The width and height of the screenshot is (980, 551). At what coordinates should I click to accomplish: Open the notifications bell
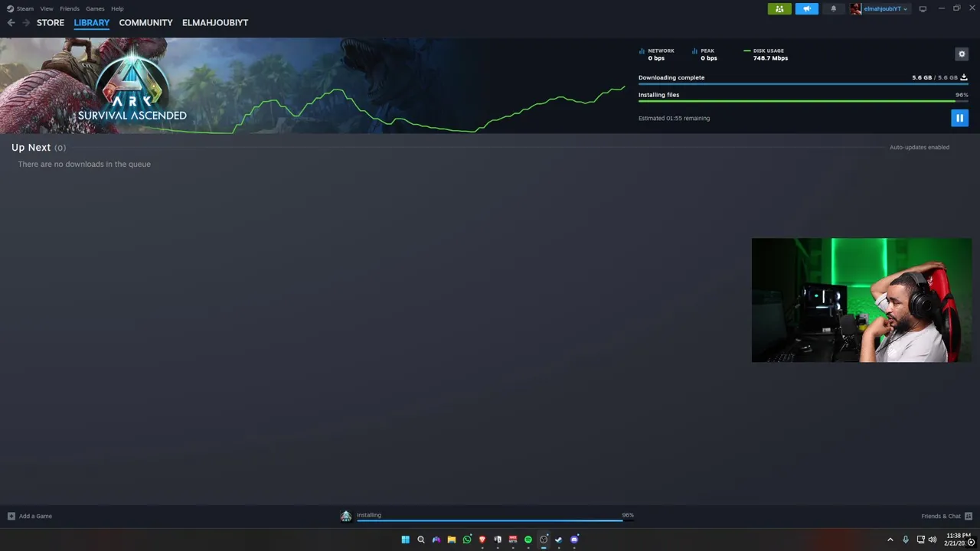834,8
